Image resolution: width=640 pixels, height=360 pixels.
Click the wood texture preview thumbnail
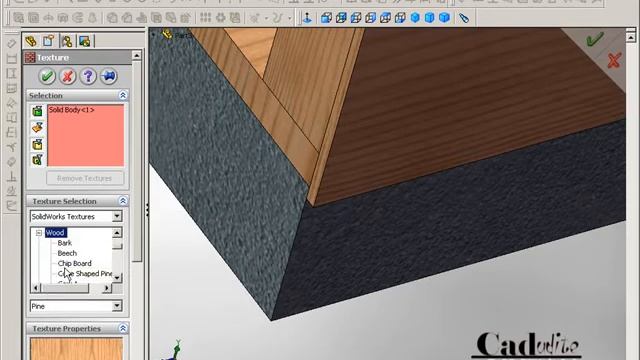click(76, 349)
